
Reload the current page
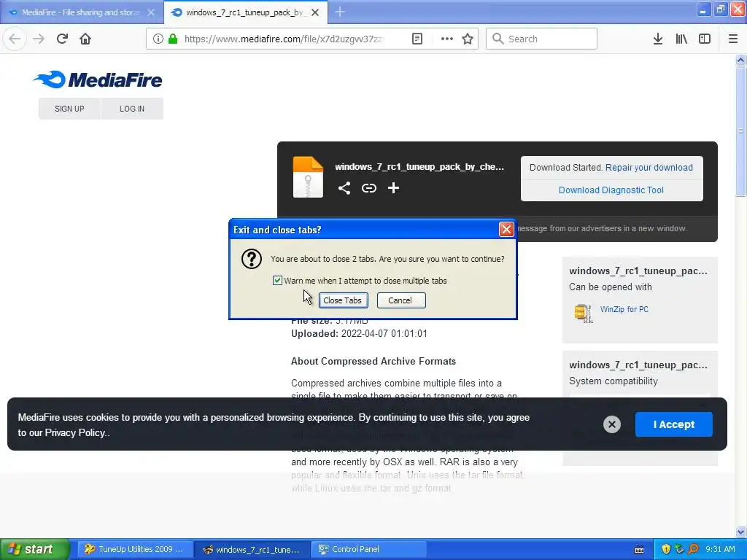(x=63, y=39)
